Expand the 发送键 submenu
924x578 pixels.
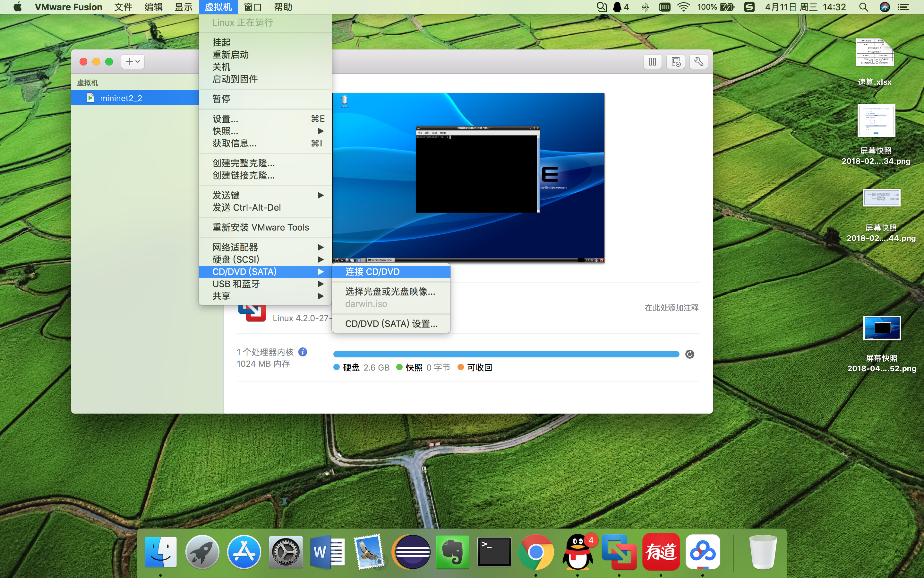(x=265, y=195)
